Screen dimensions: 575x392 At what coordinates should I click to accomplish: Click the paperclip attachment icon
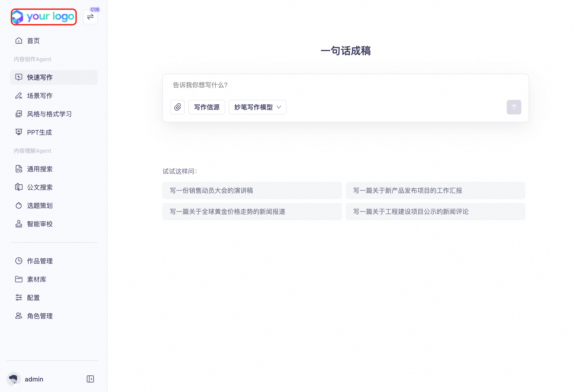click(x=177, y=107)
